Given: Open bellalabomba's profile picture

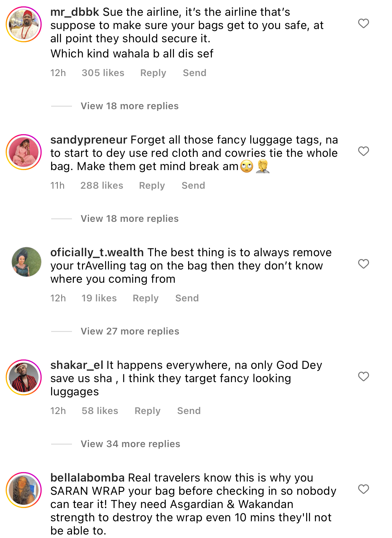Looking at the screenshot, I should pos(24,490).
